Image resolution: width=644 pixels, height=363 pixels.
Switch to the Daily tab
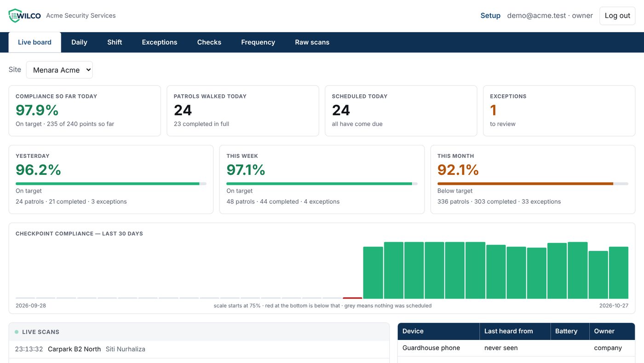tap(79, 42)
